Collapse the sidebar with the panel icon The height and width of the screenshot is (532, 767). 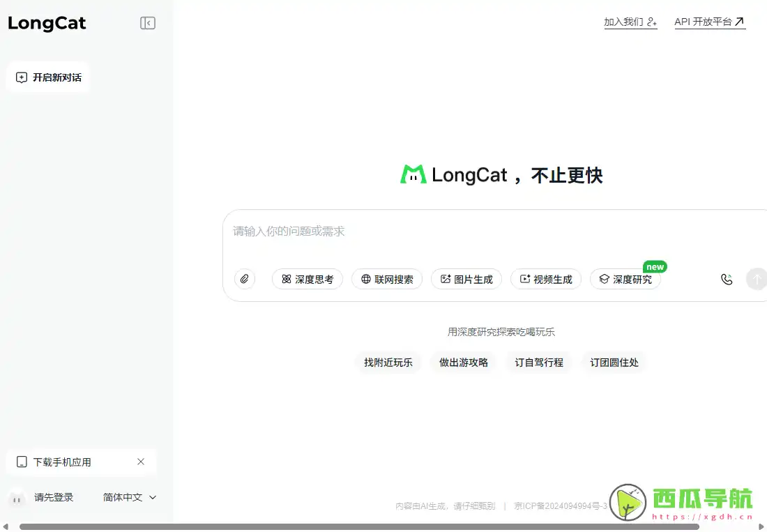coord(148,23)
